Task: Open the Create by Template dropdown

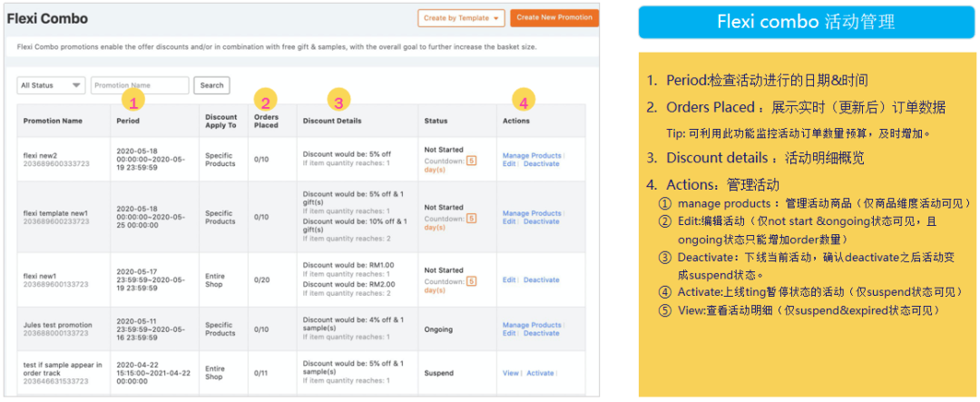Action: pyautogui.click(x=461, y=18)
